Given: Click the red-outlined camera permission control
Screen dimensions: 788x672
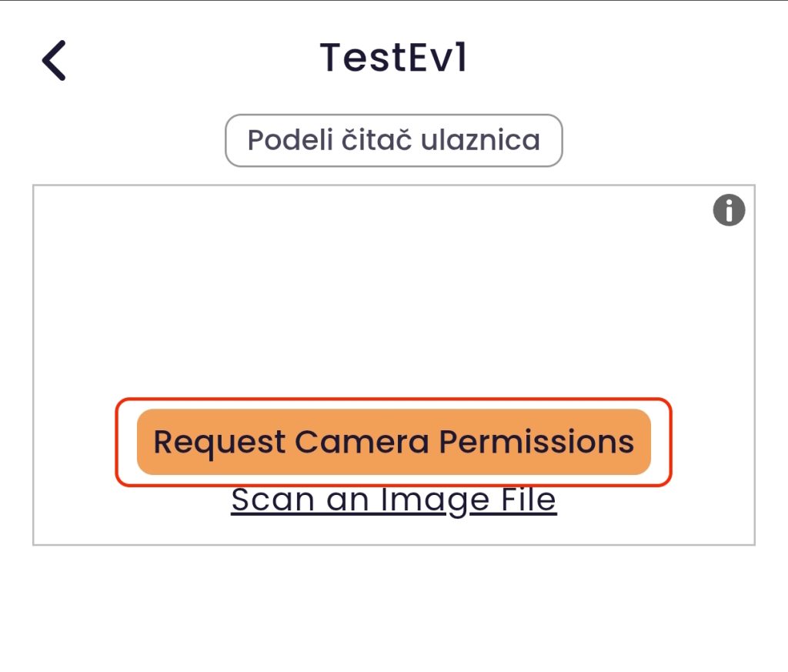Looking at the screenshot, I should point(393,441).
